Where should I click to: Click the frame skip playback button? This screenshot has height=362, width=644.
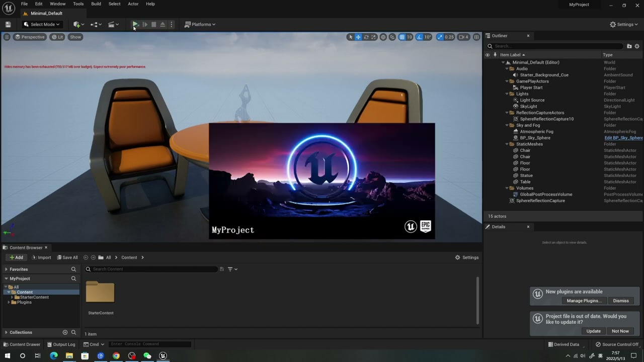click(145, 24)
